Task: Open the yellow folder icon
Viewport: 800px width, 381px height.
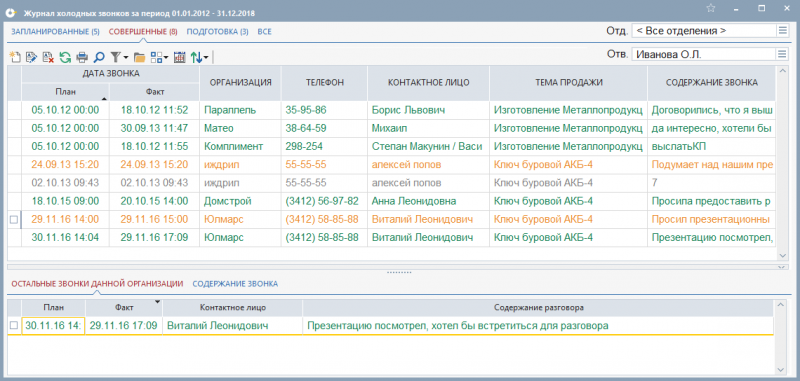Action: pyautogui.click(x=139, y=58)
